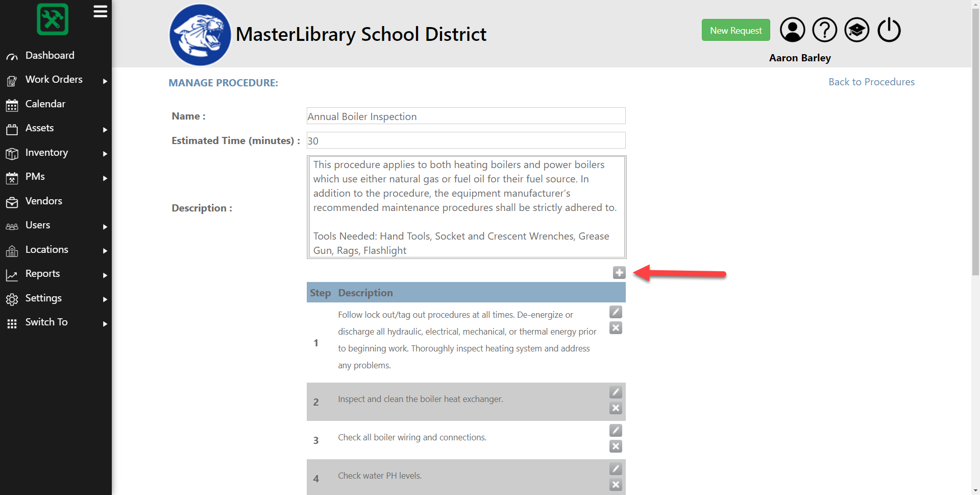This screenshot has width=980, height=495.
Task: Click the Calendar sidebar icon
Action: pyautogui.click(x=12, y=105)
